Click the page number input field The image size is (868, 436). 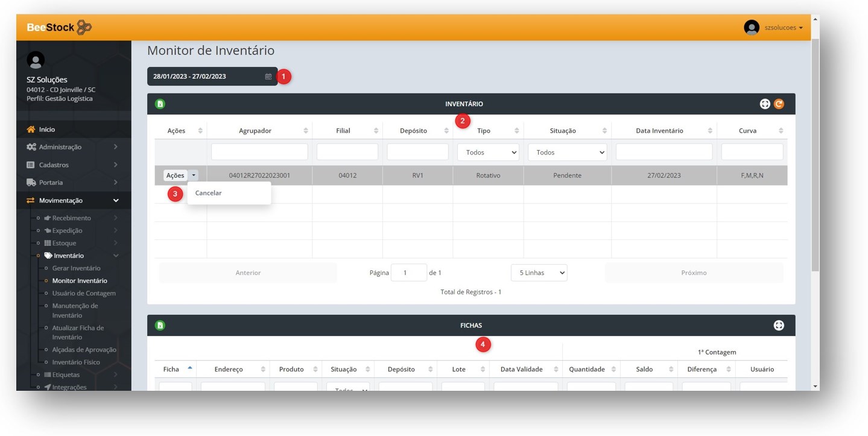408,273
